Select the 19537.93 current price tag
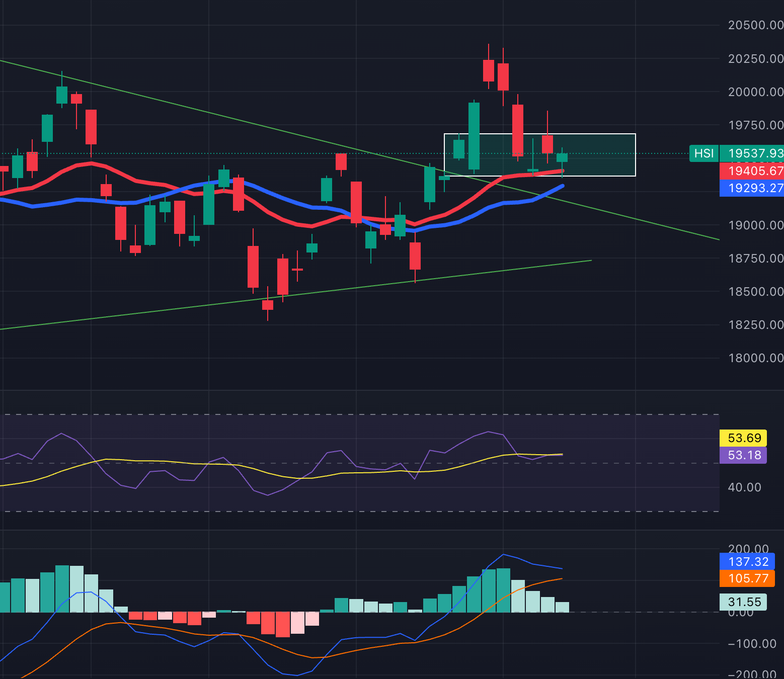Screen dimensions: 784x679 [752, 153]
